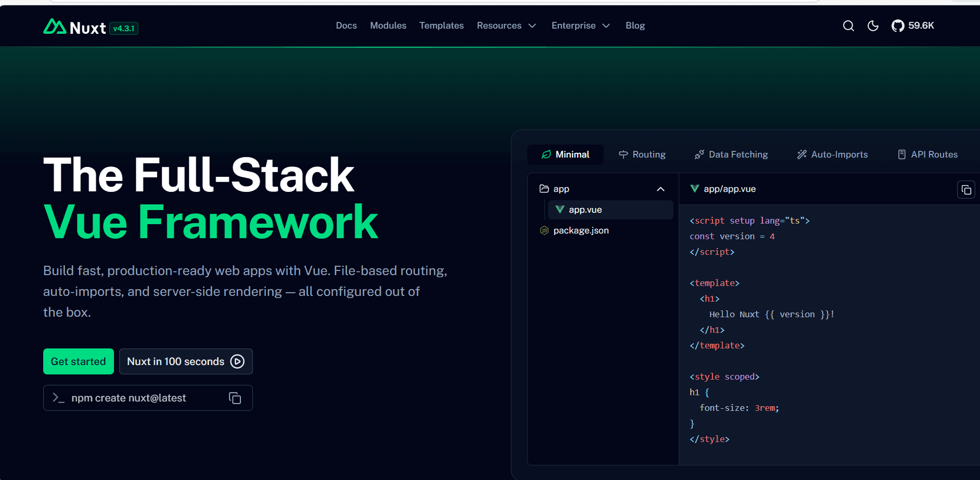The width and height of the screenshot is (980, 480).
Task: Click the '<script setup lang="ts">' code line
Action: click(x=749, y=220)
